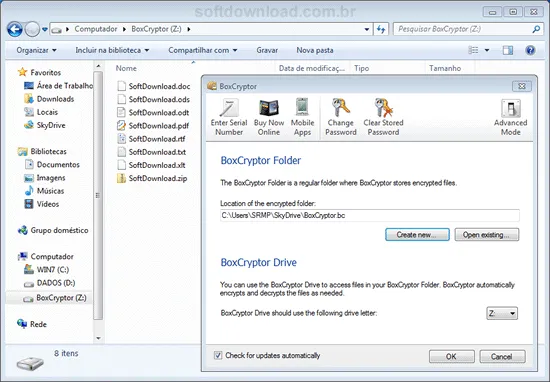Viewport: 550px width, 382px height.
Task: Open the Organizar menu
Action: click(x=36, y=50)
